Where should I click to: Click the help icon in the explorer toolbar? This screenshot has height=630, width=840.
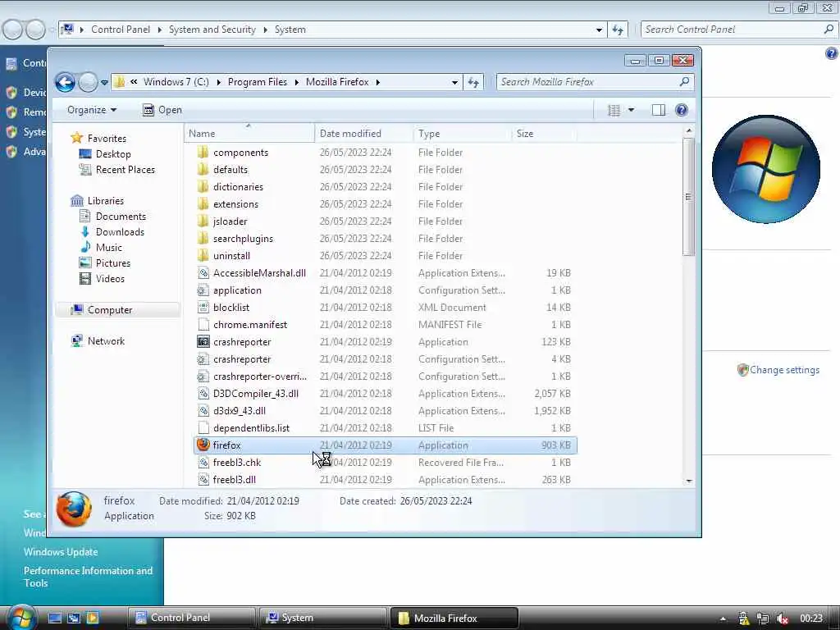pyautogui.click(x=682, y=110)
